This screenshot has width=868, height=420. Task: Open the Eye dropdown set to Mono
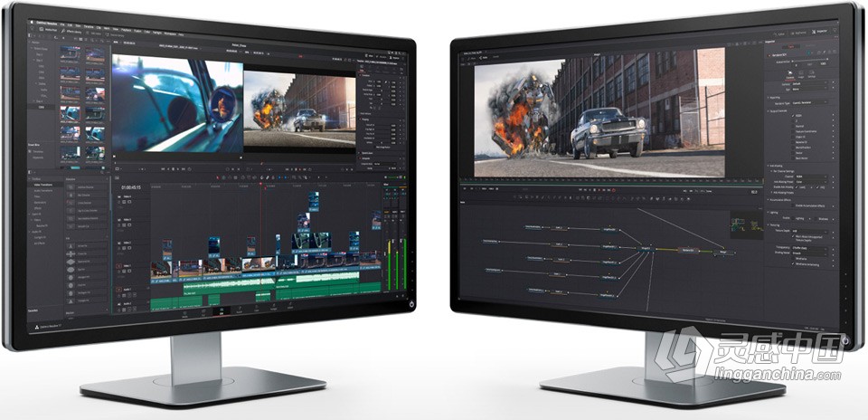(810, 89)
